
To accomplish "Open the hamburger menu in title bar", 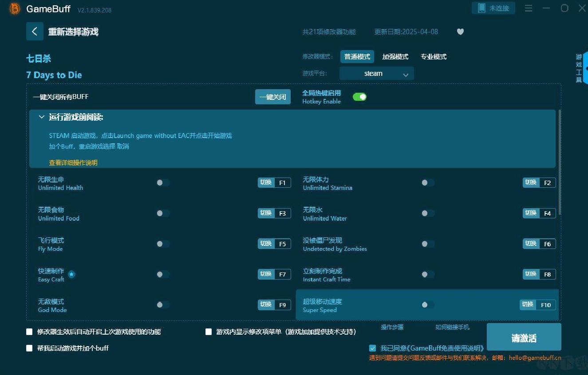I will point(528,8).
